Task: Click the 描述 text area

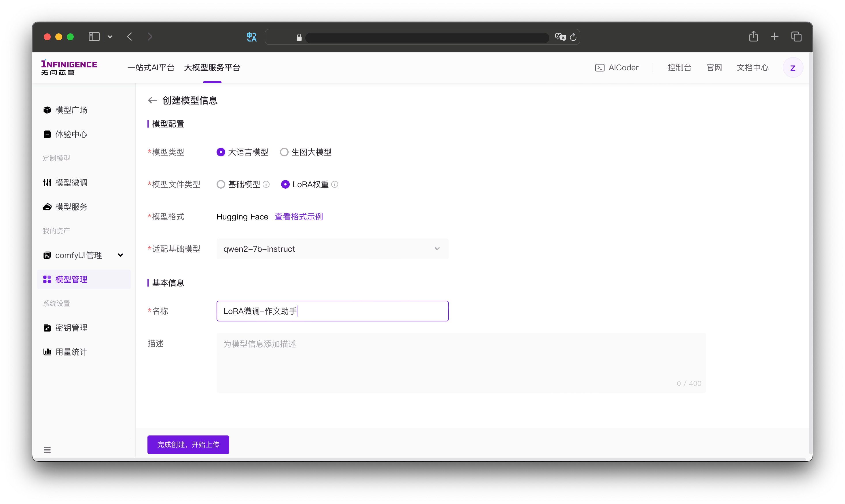Action: 461,363
